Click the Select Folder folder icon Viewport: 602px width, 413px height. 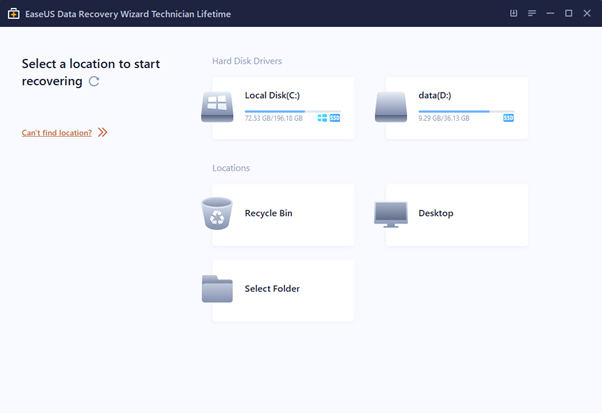pos(217,289)
